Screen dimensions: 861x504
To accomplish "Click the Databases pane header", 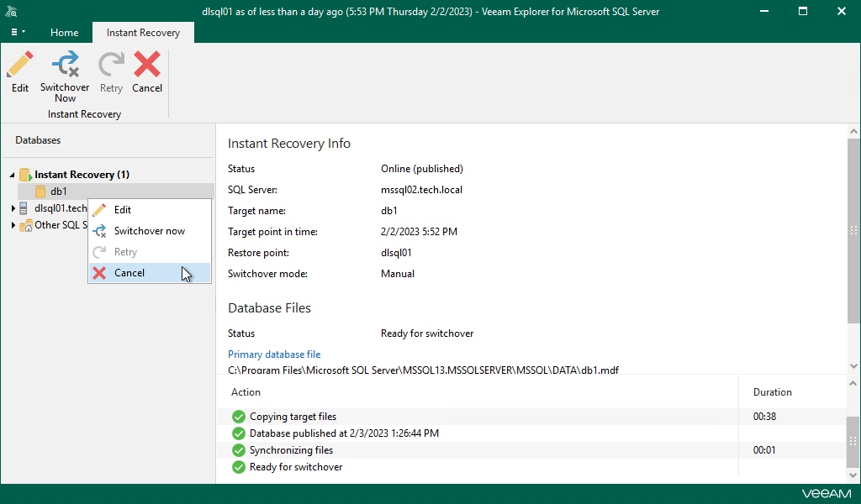I will coord(38,140).
